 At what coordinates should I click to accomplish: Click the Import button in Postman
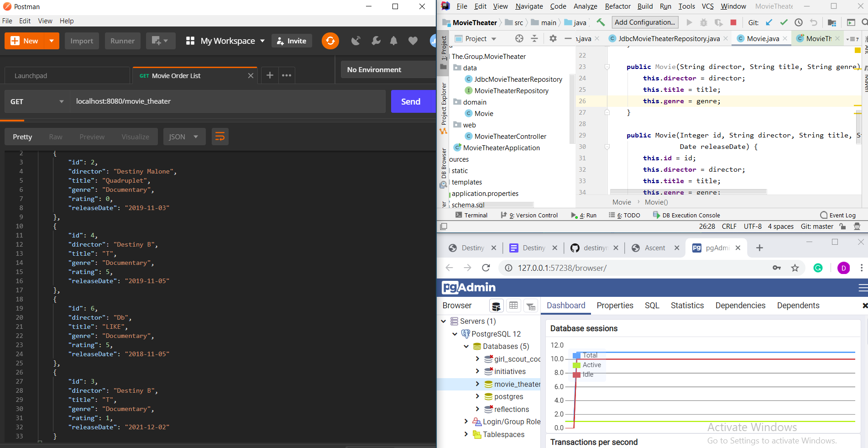(x=82, y=41)
